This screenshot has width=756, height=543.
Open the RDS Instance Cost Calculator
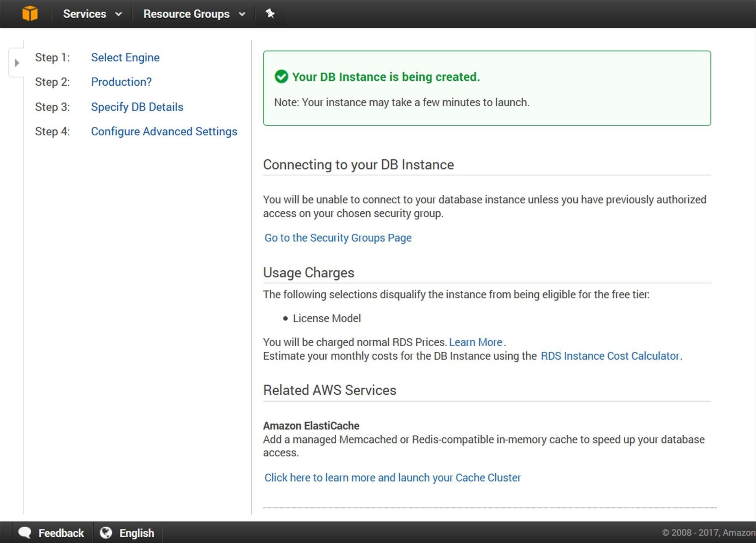pos(610,356)
